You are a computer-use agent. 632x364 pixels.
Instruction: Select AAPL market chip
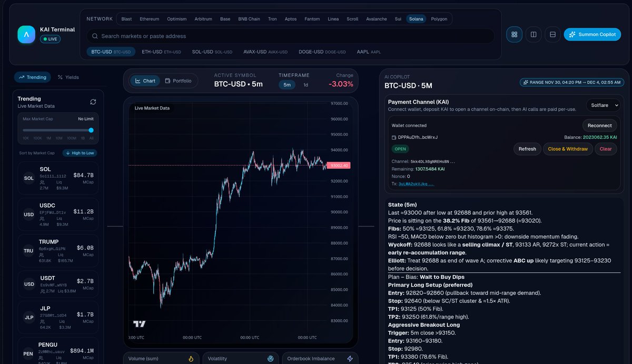[x=369, y=52]
